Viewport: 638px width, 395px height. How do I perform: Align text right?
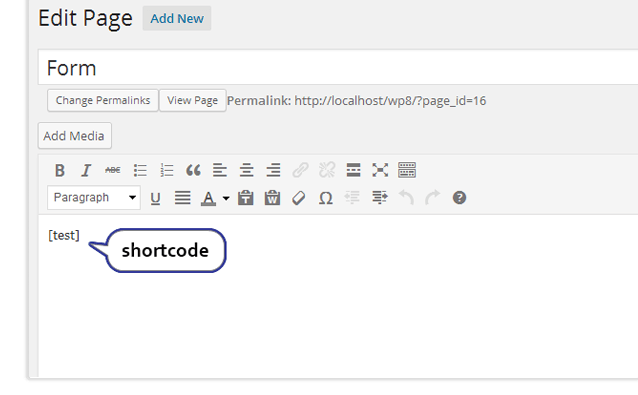pyautogui.click(x=273, y=170)
